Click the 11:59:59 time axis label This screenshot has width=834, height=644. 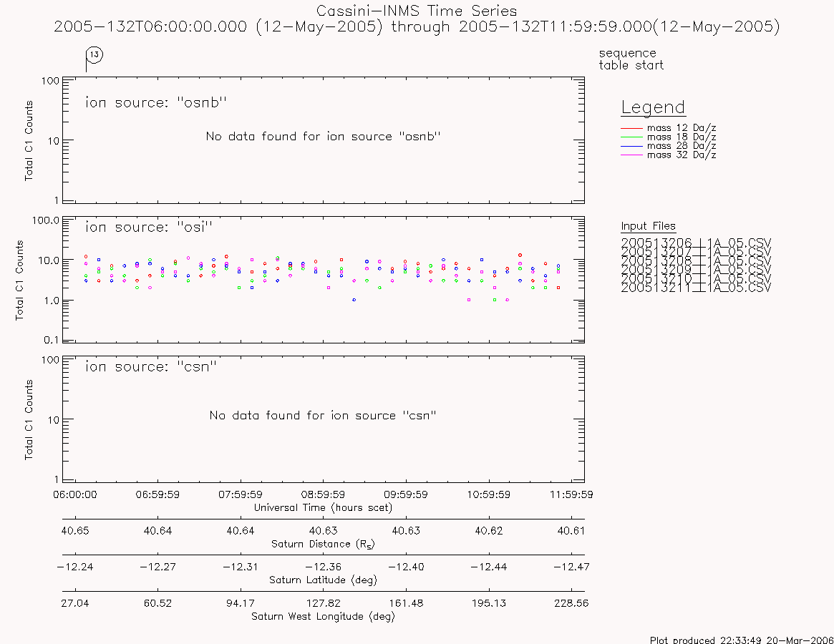(x=571, y=494)
